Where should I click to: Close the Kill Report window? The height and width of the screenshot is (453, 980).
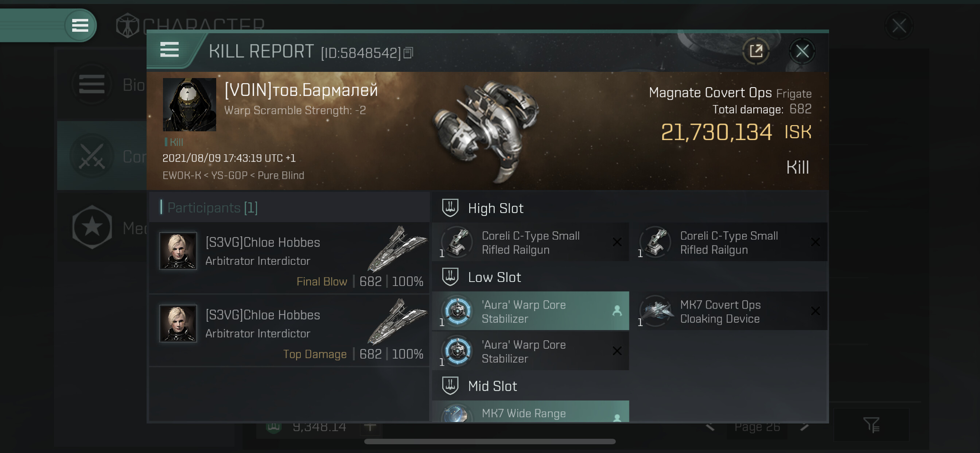[x=802, y=51]
